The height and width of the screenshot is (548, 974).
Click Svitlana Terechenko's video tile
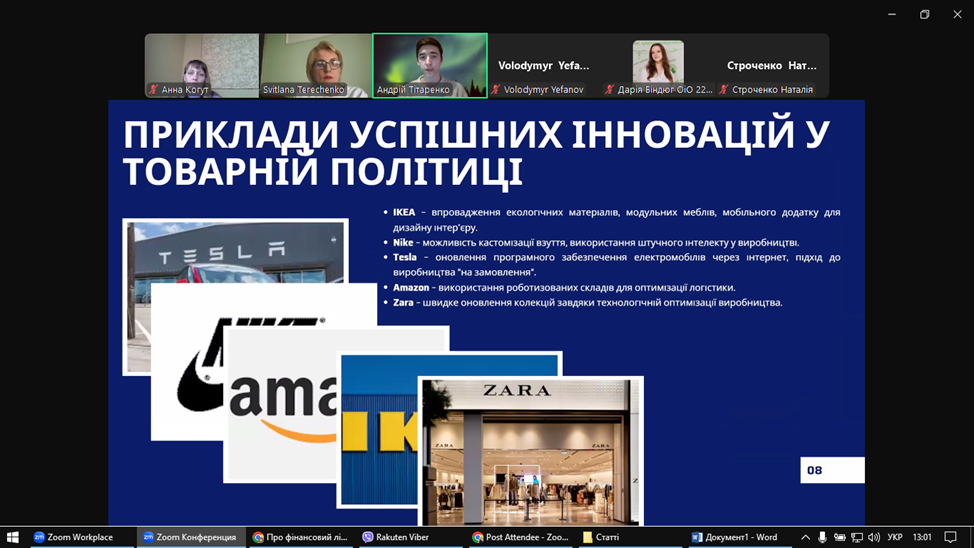[315, 64]
